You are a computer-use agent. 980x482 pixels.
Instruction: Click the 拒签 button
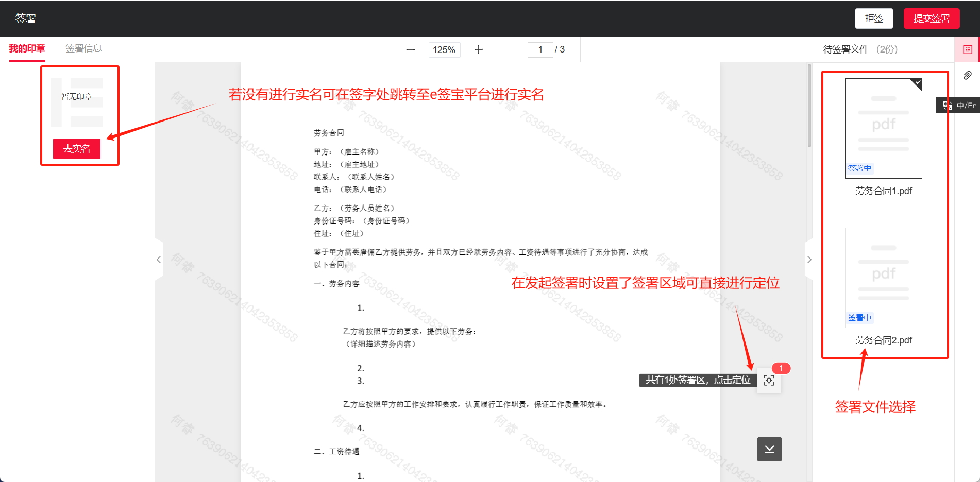[x=874, y=19]
